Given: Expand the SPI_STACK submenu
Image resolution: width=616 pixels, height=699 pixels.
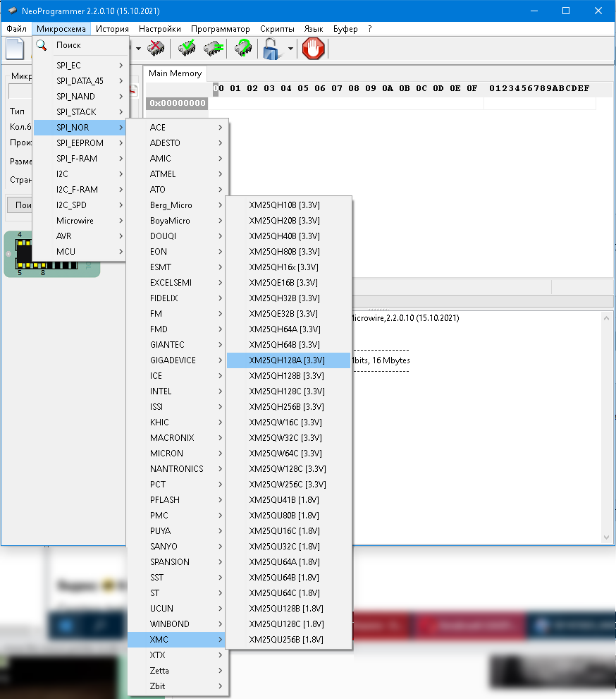Looking at the screenshot, I should tap(81, 112).
